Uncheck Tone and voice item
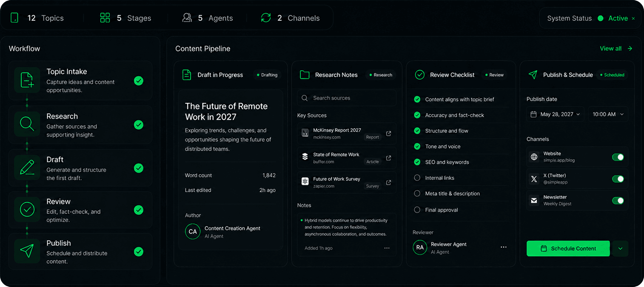The height and width of the screenshot is (287, 644). coord(417,146)
